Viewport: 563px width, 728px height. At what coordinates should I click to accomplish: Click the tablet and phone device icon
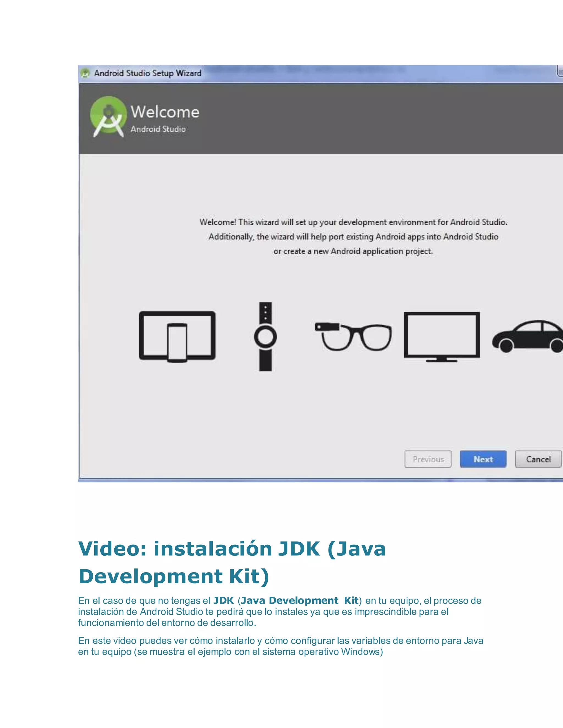(x=177, y=337)
